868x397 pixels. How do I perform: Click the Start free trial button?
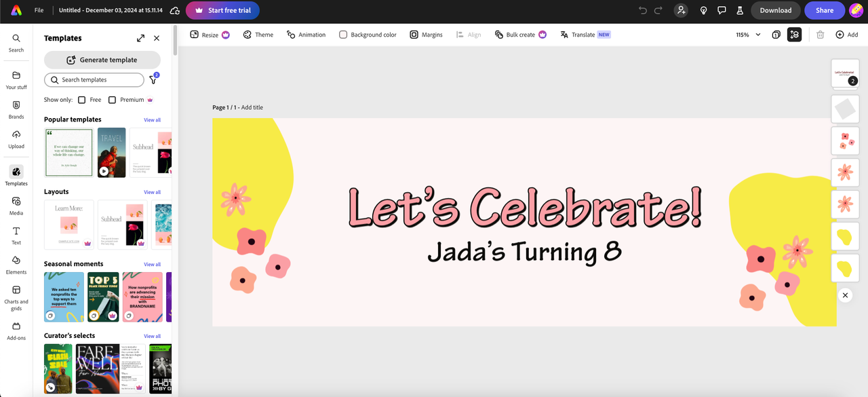pos(222,10)
